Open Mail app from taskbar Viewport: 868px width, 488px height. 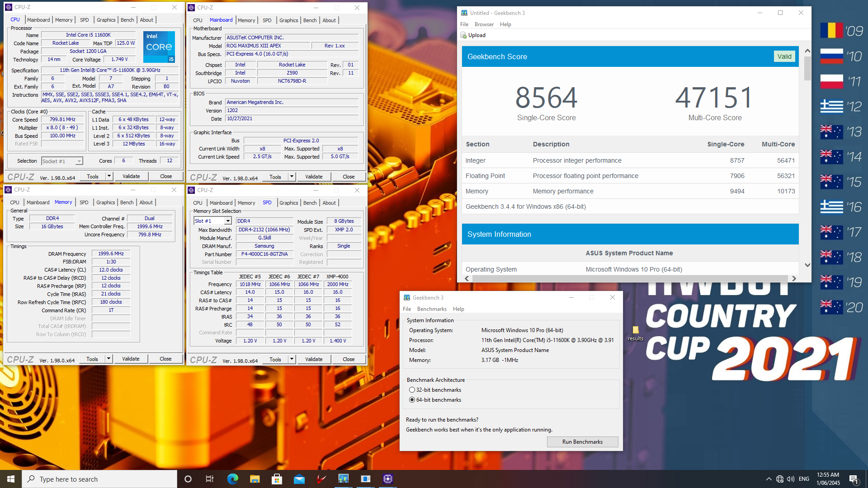pos(299,479)
